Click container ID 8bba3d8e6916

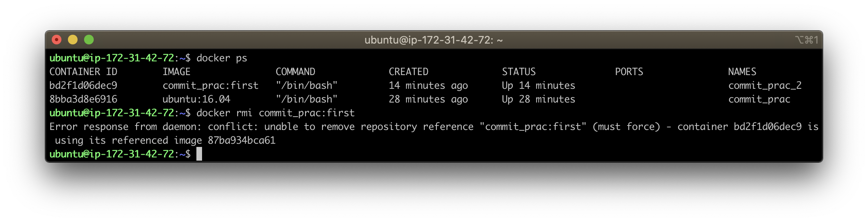click(x=83, y=99)
